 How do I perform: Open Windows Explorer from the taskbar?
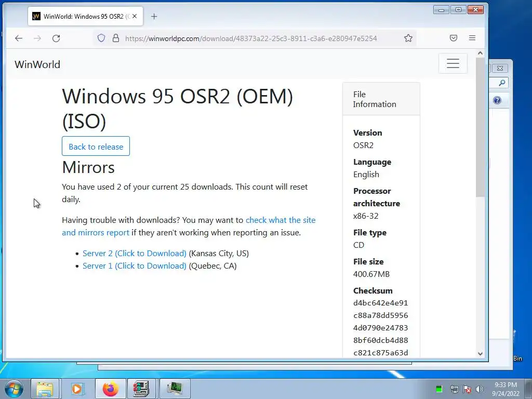(x=45, y=389)
